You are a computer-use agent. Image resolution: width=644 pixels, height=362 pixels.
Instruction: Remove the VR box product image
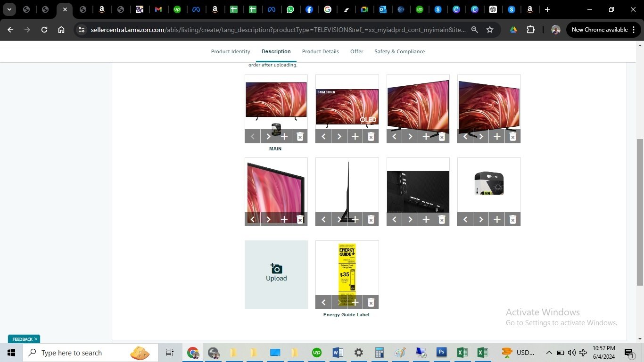point(513,220)
